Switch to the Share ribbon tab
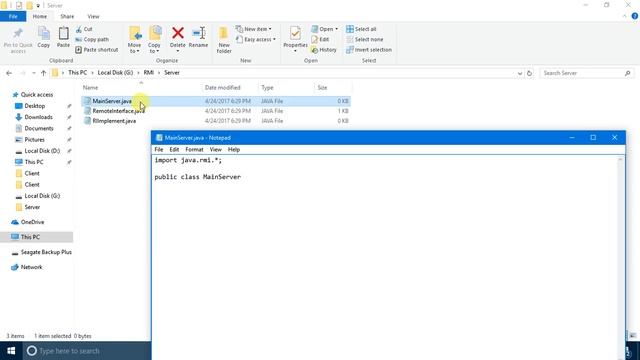 (67, 16)
